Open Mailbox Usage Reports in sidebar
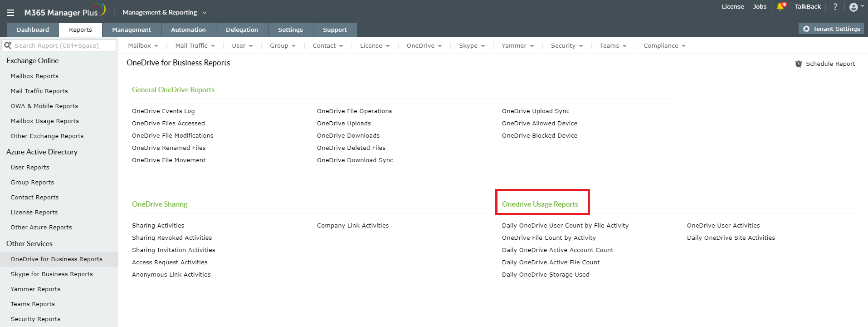Viewport: 868px width, 327px height. point(45,121)
